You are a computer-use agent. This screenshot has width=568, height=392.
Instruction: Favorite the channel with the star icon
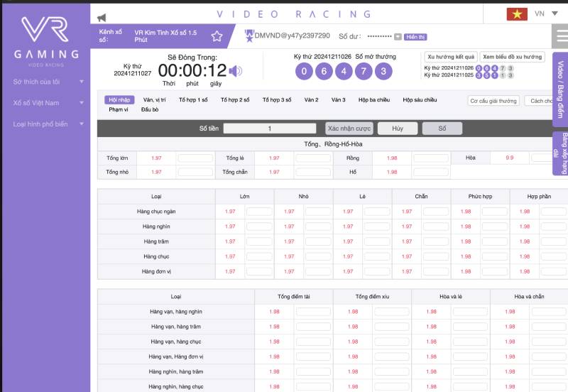click(x=217, y=36)
